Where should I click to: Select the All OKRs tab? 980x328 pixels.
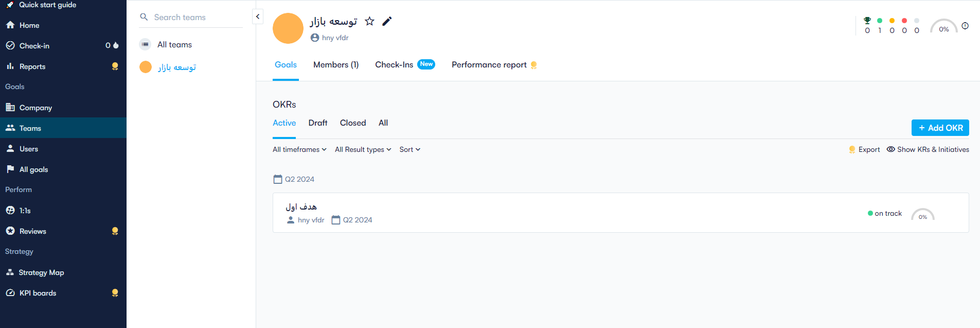(383, 123)
